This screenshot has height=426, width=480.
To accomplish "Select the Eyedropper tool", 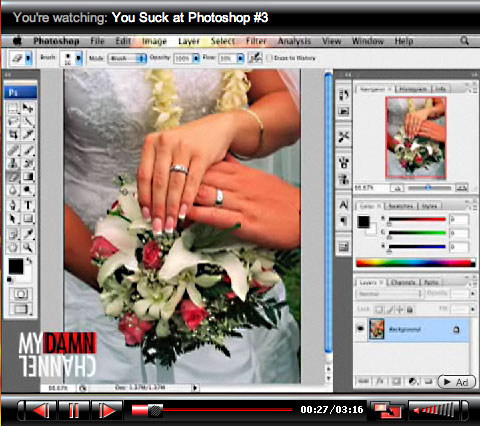I will point(28,234).
